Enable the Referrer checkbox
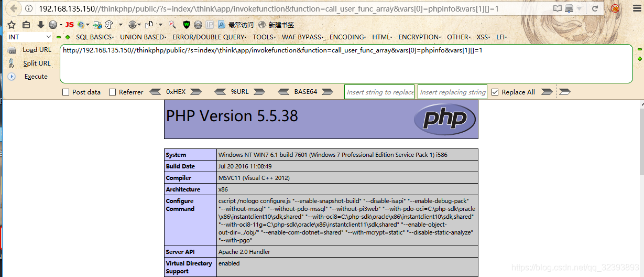This screenshot has width=644, height=277. [112, 92]
